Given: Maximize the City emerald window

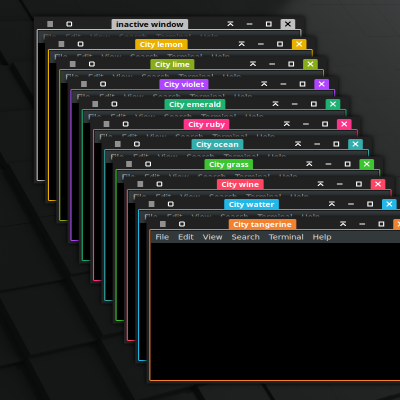Looking at the screenshot, I should pos(314,104).
